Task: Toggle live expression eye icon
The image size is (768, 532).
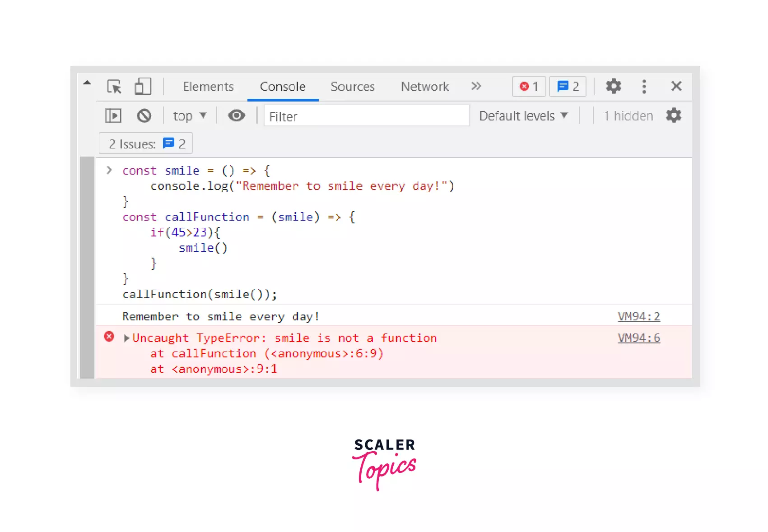Action: [x=236, y=116]
